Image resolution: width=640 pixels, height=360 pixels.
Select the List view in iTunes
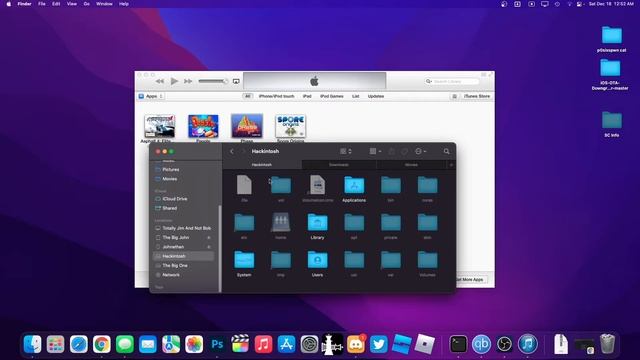pyautogui.click(x=356, y=96)
